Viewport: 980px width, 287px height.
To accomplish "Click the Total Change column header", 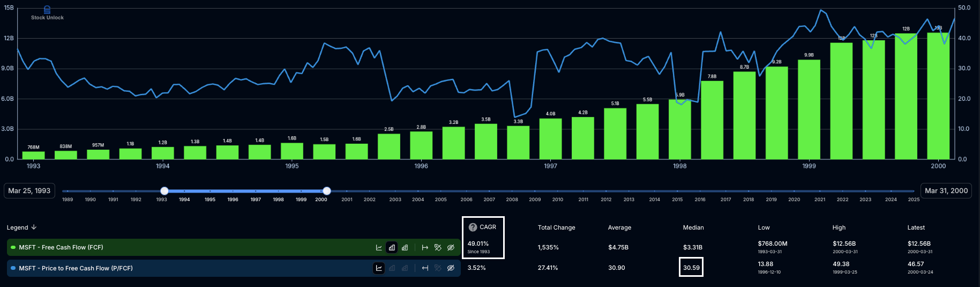I will click(556, 227).
